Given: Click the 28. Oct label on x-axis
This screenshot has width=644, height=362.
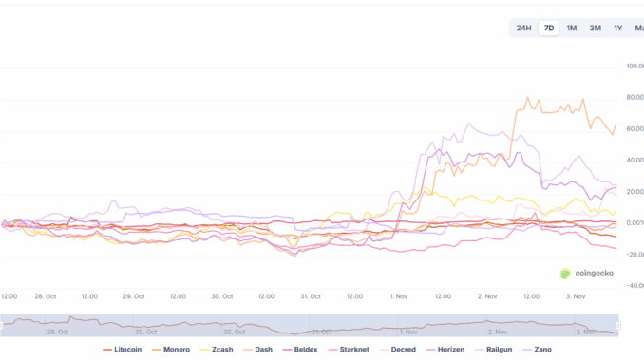Looking at the screenshot, I should coord(46,296).
